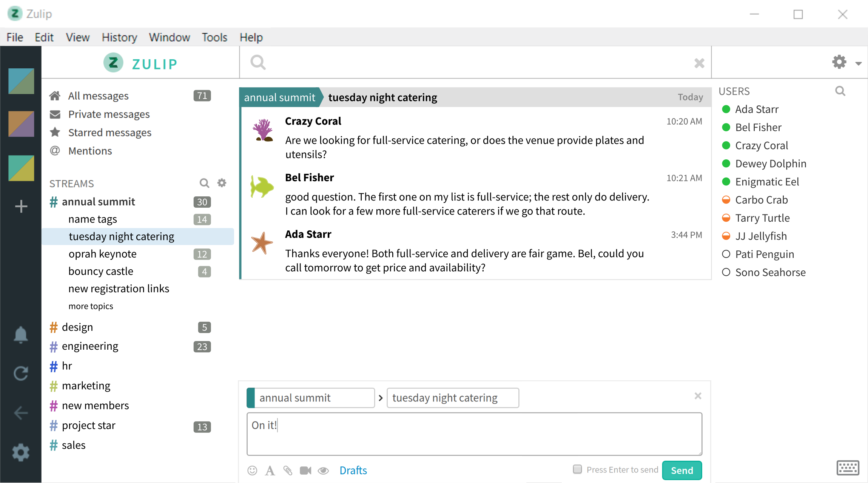
Task: Open the Tools menu
Action: [214, 37]
